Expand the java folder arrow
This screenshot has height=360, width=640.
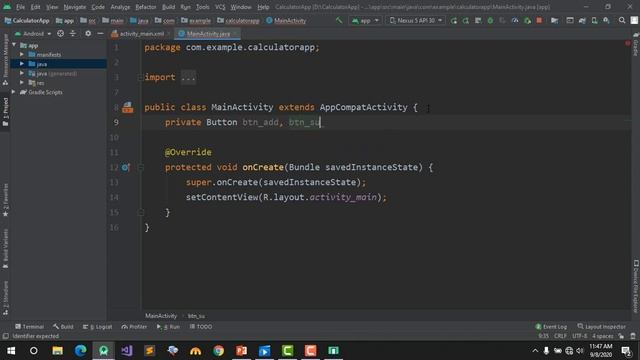[22, 64]
